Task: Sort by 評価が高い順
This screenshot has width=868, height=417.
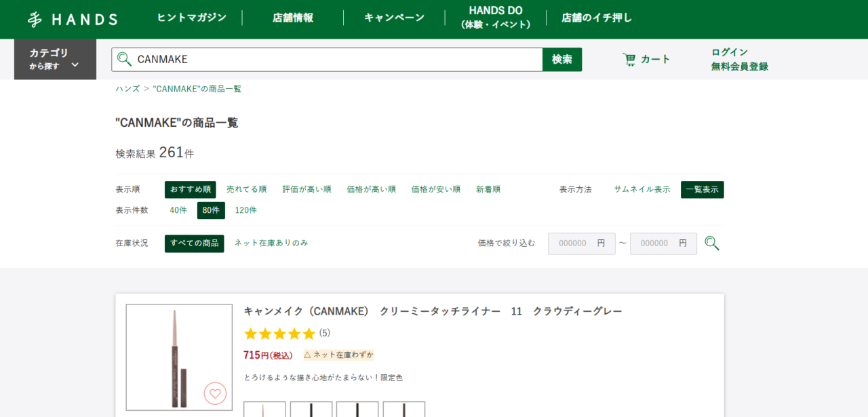Action: 307,189
